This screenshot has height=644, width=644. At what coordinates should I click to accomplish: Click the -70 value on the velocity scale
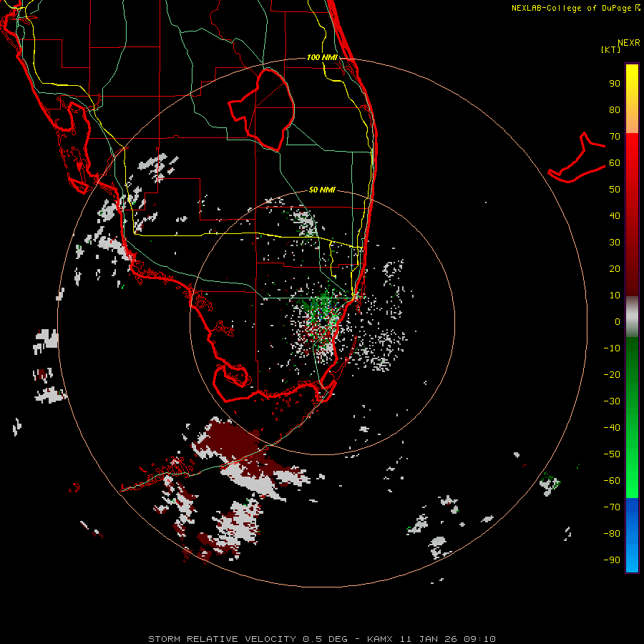point(612,507)
